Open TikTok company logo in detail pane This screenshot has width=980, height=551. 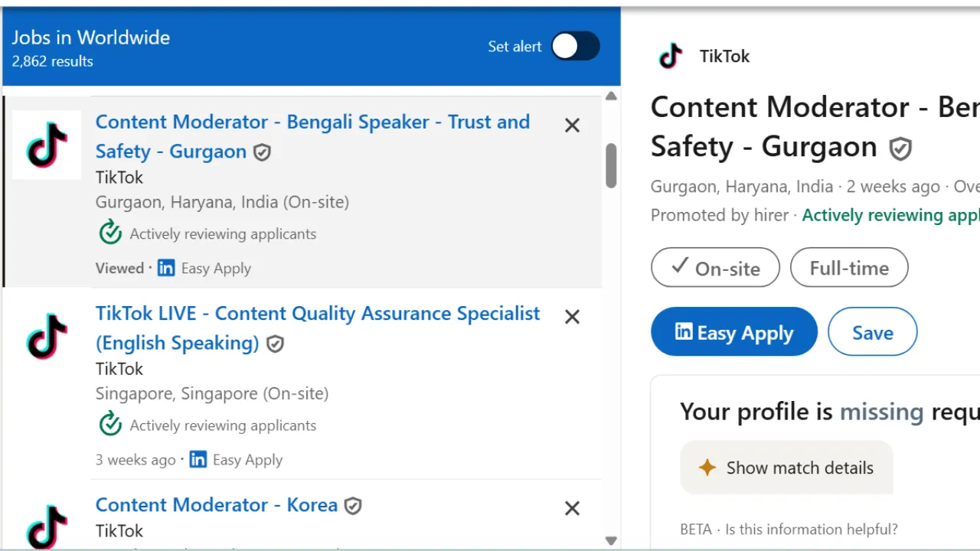pos(671,56)
